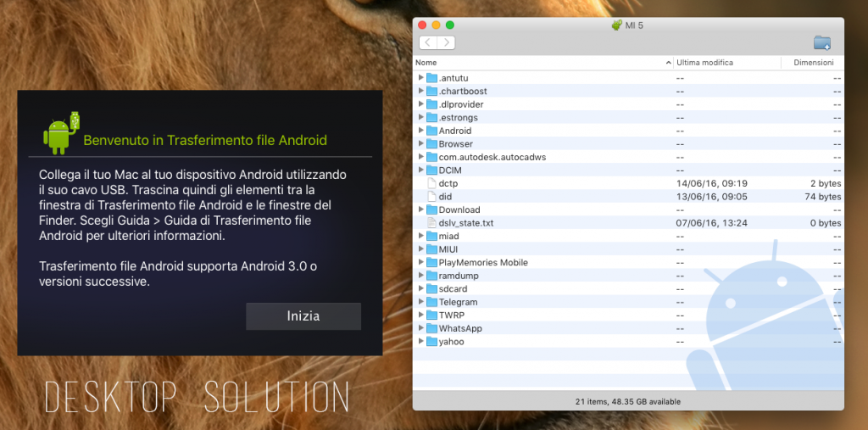Click the .antutu folder icon

431,77
